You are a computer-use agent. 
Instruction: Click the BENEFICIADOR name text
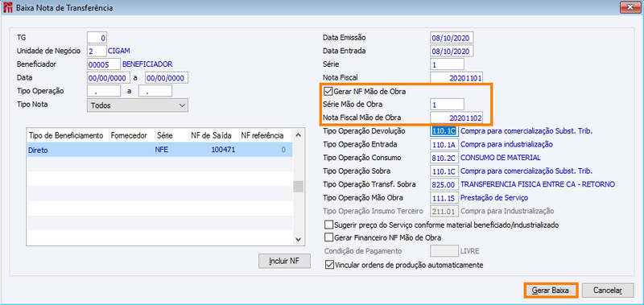pyautogui.click(x=147, y=64)
